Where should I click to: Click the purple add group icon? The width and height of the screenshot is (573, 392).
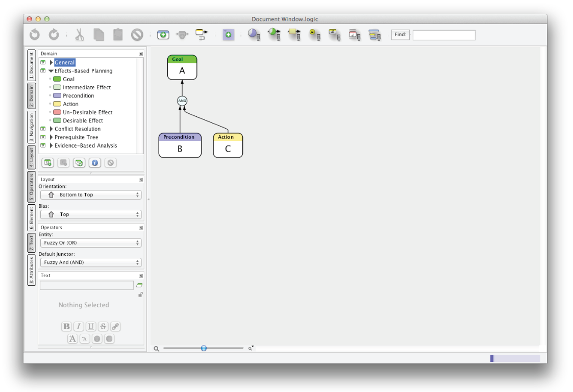(x=228, y=35)
